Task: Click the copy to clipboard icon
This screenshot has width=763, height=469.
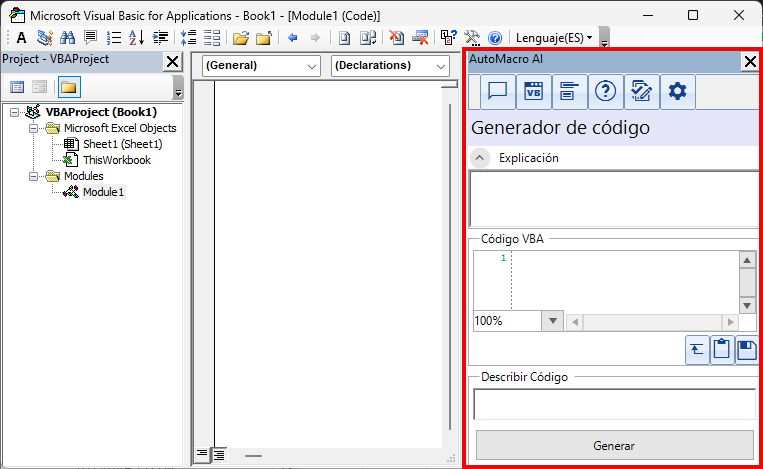Action: (722, 350)
